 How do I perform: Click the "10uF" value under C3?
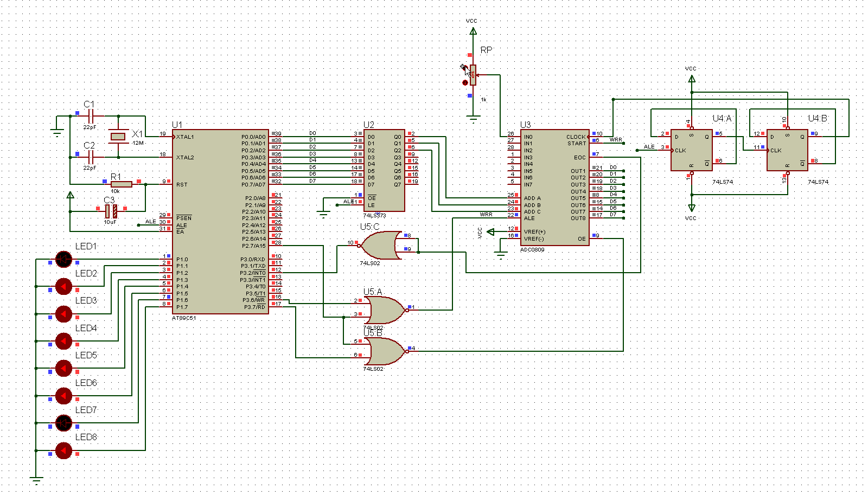(x=110, y=222)
